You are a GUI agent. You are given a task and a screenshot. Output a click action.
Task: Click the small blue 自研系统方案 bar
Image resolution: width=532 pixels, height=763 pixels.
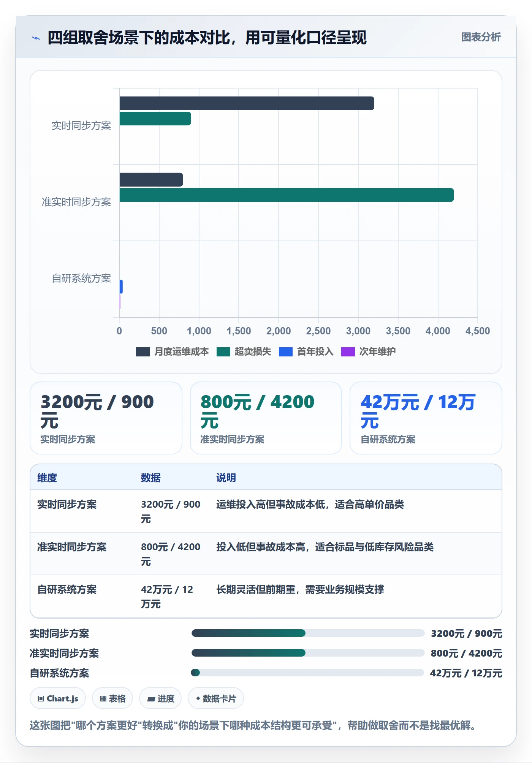click(x=121, y=287)
